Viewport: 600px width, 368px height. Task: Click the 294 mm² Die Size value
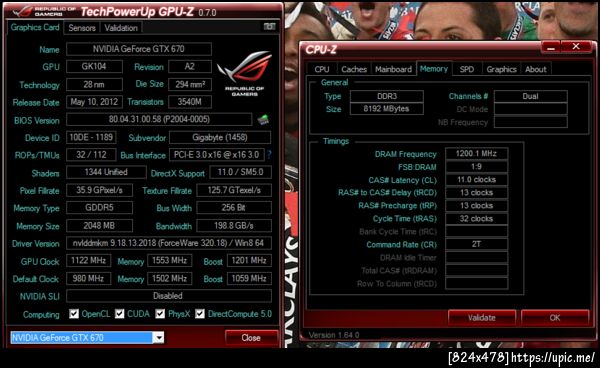coord(190,84)
